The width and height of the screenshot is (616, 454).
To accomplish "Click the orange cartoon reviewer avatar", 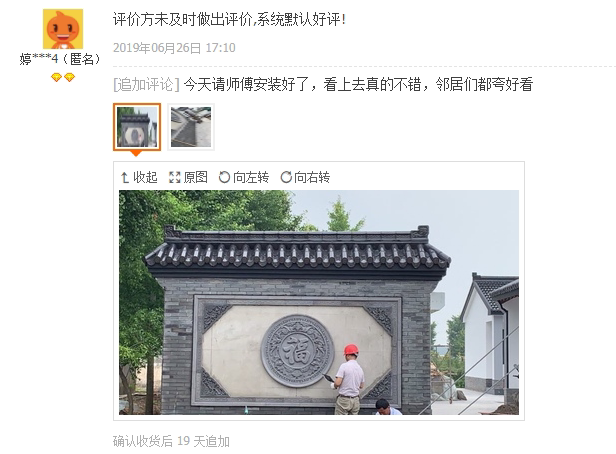I will (63, 29).
